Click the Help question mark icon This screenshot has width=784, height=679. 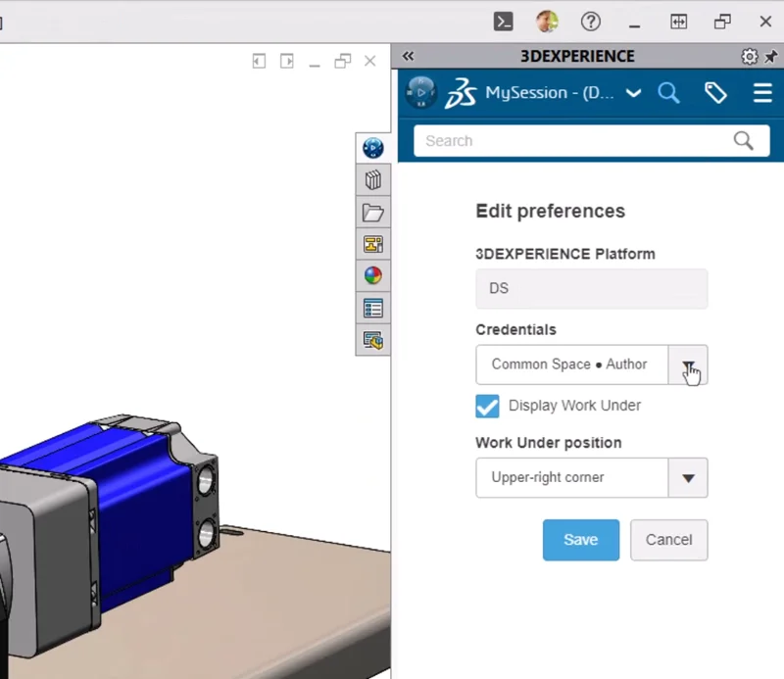(x=590, y=21)
